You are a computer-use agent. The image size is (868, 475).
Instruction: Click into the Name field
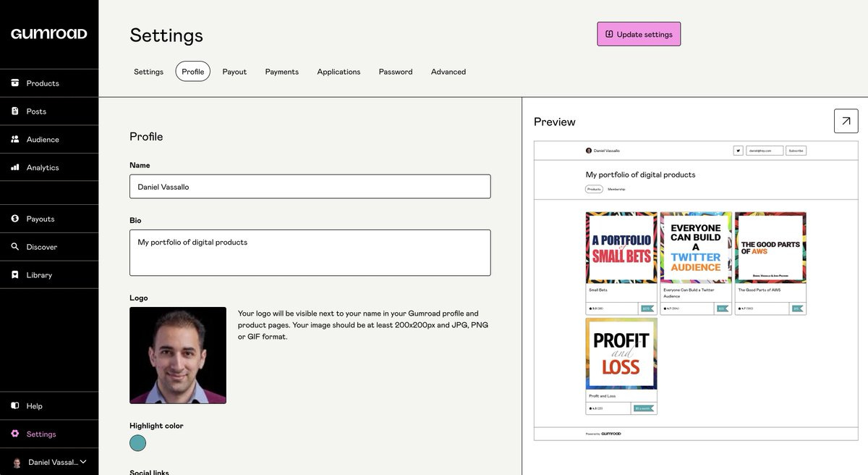[310, 187]
